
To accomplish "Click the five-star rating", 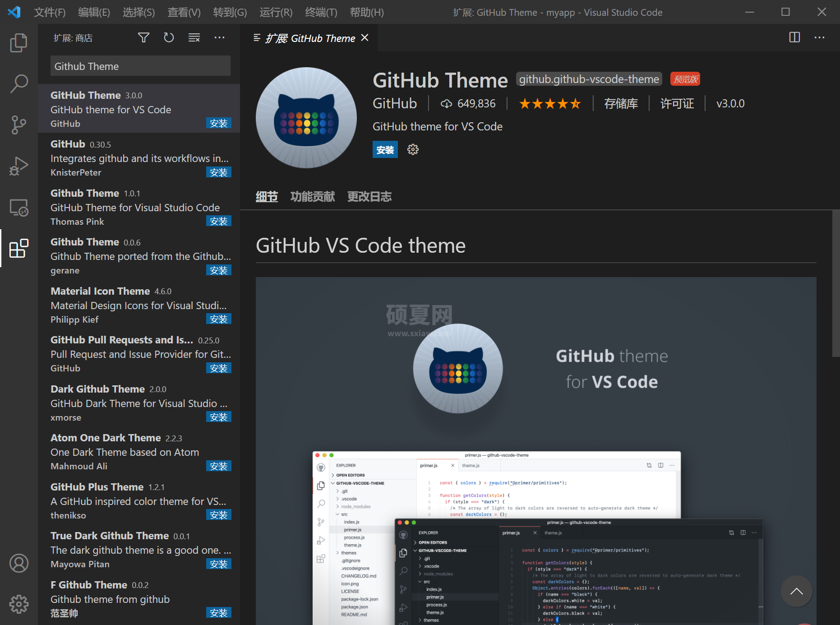I will 550,104.
